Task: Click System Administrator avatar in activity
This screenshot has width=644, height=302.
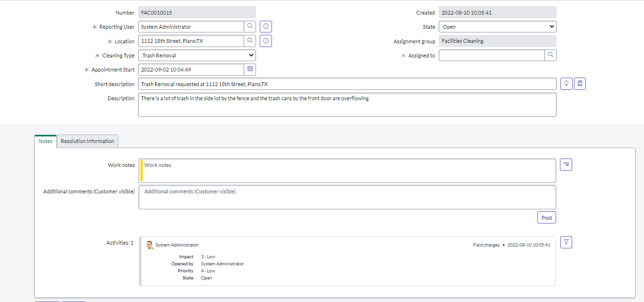Action: click(149, 245)
